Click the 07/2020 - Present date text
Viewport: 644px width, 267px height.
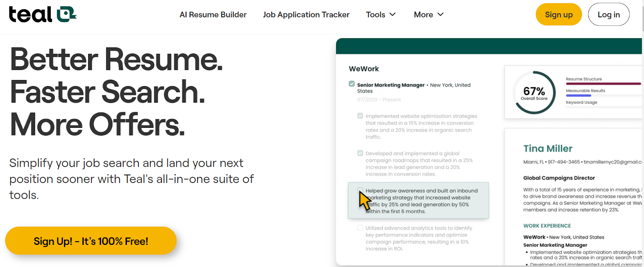tap(379, 100)
